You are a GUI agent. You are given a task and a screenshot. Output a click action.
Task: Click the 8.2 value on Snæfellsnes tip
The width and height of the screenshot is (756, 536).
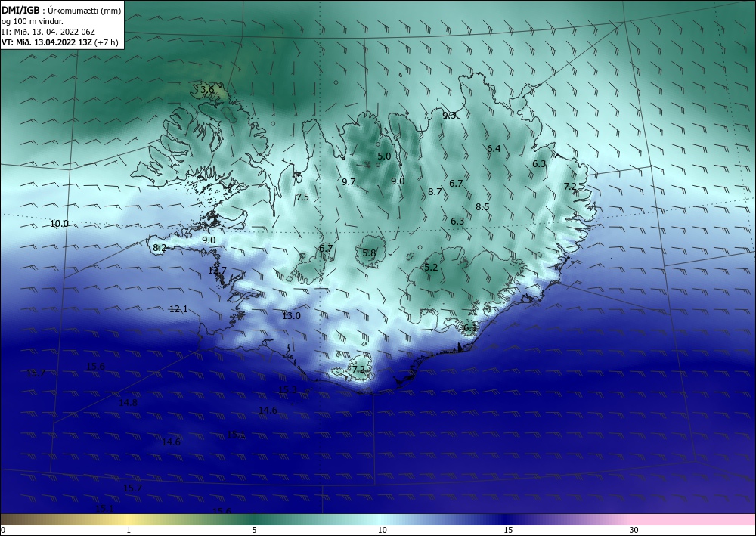(160, 248)
